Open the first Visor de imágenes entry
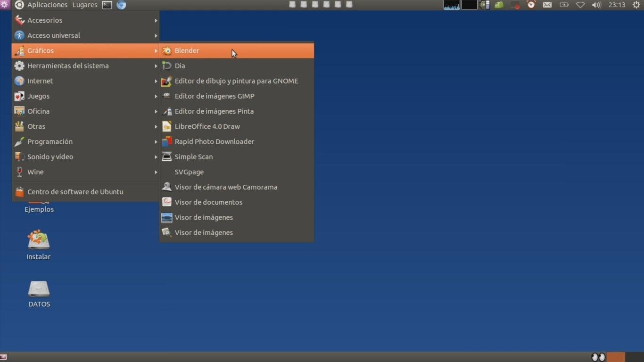This screenshot has height=362, width=644. (x=237, y=217)
